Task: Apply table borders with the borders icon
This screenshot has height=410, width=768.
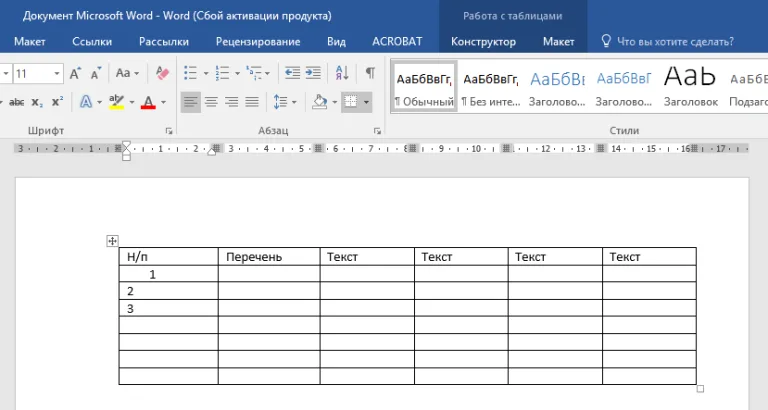Action: click(x=351, y=102)
